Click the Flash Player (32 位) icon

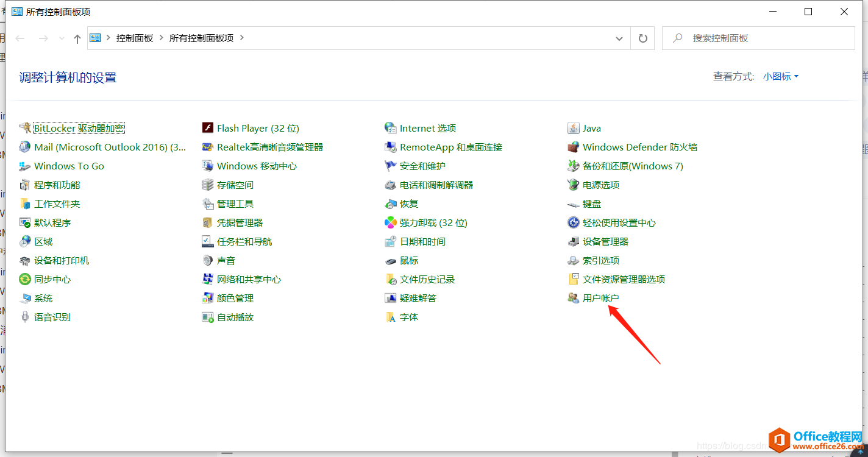[x=207, y=128]
